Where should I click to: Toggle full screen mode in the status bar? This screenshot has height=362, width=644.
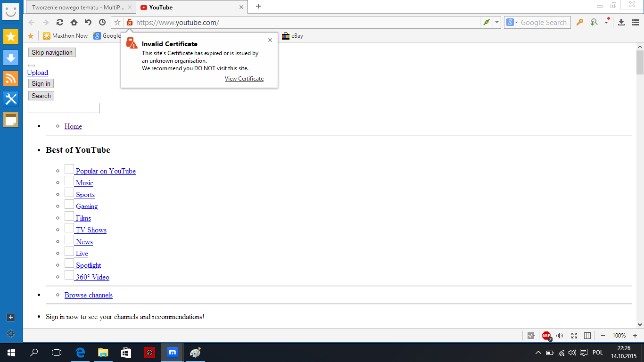(574, 336)
